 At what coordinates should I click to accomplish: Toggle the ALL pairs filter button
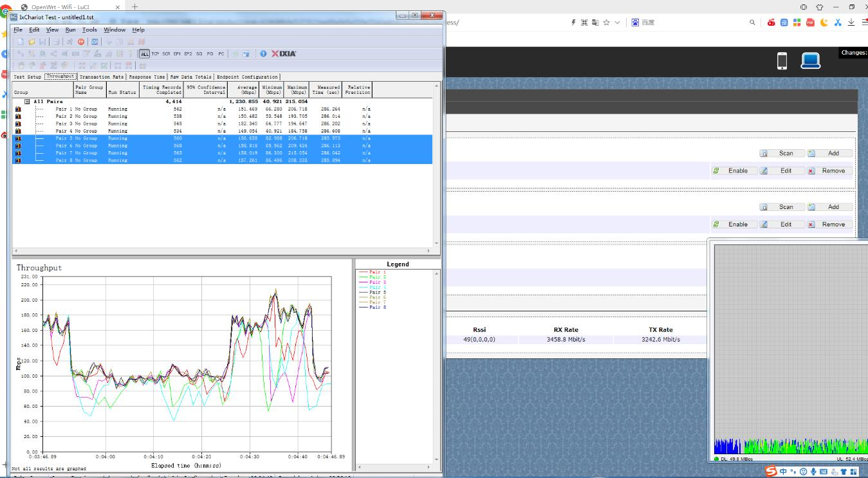145,54
